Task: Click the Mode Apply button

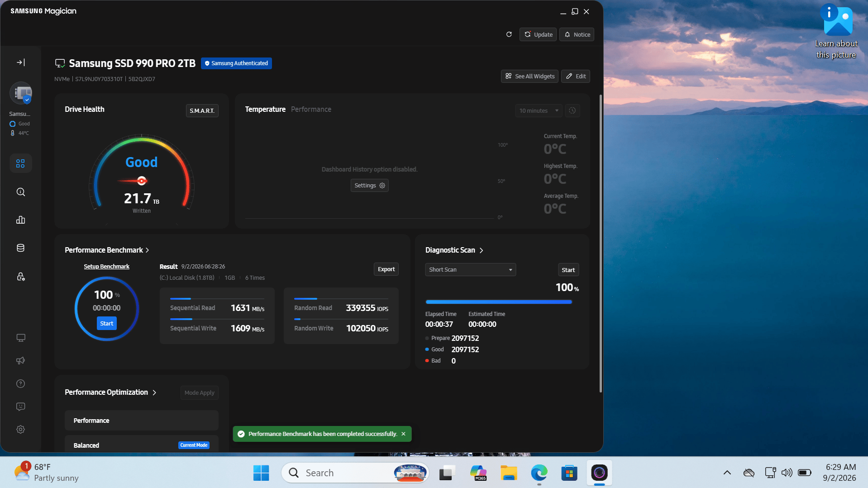Action: coord(200,393)
